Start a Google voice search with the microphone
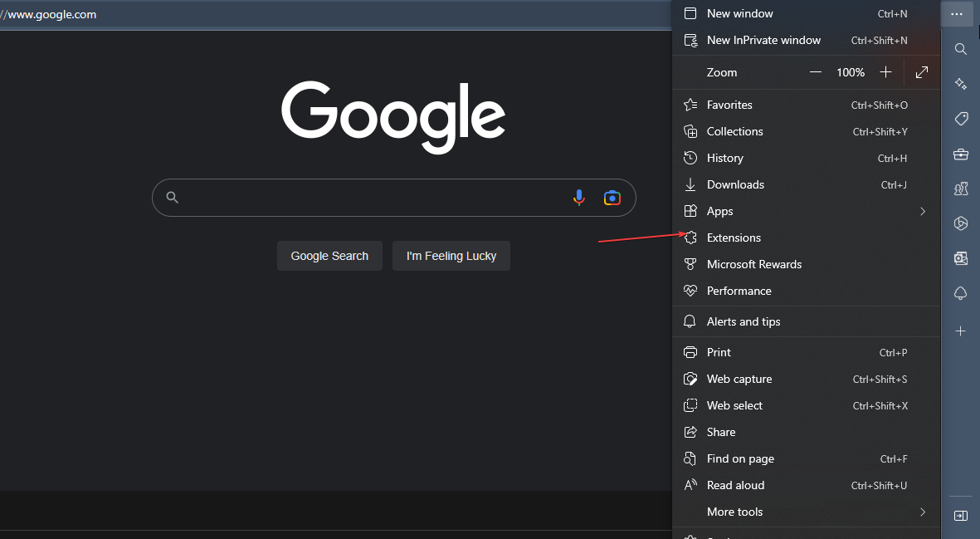The image size is (980, 539). pyautogui.click(x=578, y=198)
